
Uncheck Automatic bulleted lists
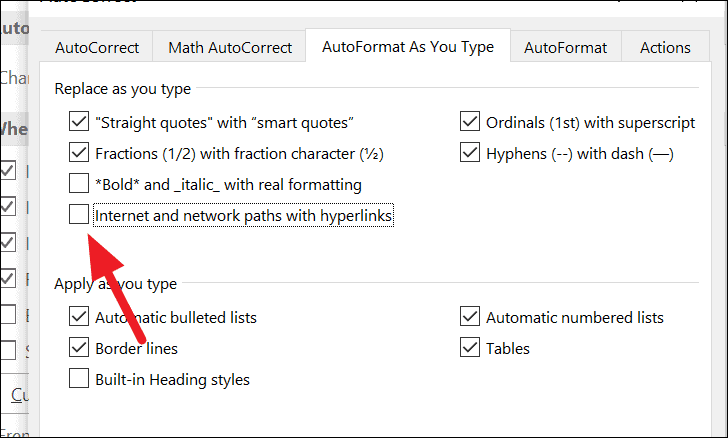pos(80,317)
